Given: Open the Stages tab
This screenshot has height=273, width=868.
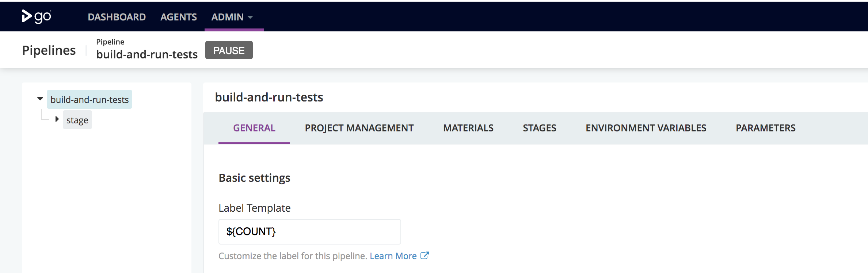Looking at the screenshot, I should click(x=539, y=128).
